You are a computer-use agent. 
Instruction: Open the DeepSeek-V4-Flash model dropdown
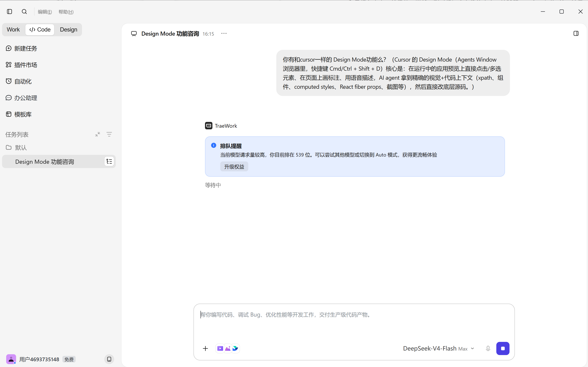[x=438, y=348]
